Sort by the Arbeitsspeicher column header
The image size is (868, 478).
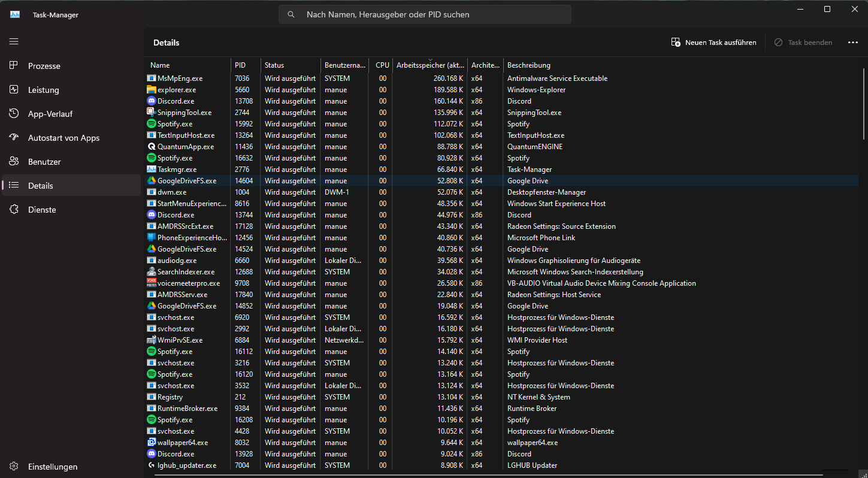coord(430,65)
